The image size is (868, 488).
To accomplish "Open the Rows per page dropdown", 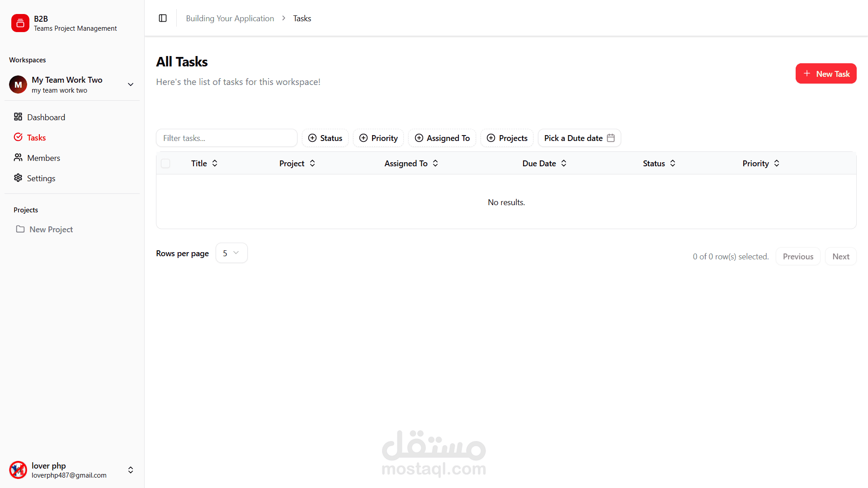I will click(231, 253).
